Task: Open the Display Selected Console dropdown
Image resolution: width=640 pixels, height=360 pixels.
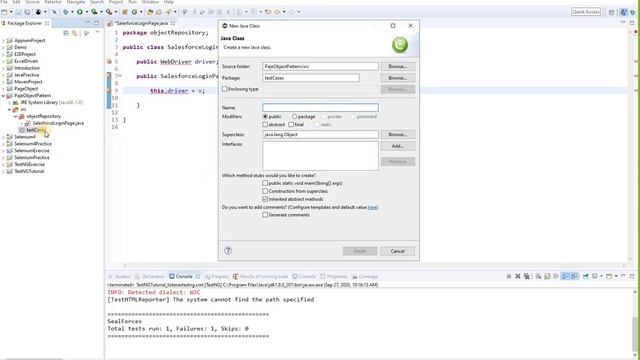Action: point(601,276)
